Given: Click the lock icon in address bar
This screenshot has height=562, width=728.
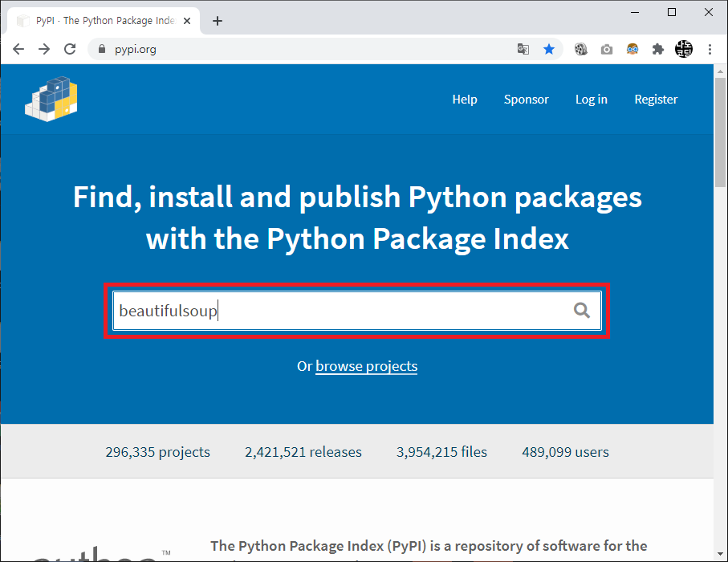Looking at the screenshot, I should [x=102, y=49].
